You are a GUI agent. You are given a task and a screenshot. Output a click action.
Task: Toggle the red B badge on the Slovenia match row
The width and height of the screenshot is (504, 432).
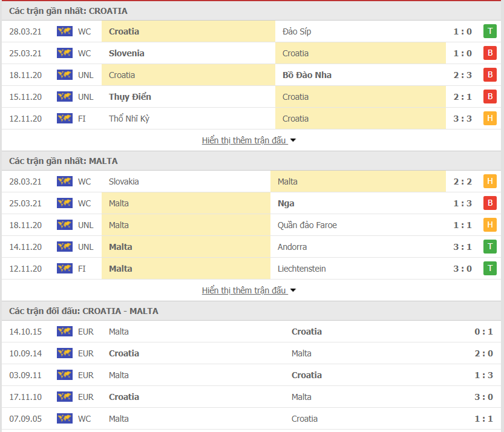[x=491, y=53]
